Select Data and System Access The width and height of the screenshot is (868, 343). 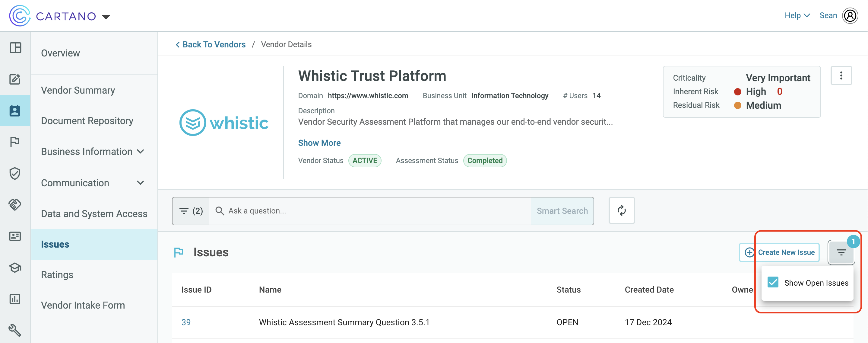coord(94,213)
